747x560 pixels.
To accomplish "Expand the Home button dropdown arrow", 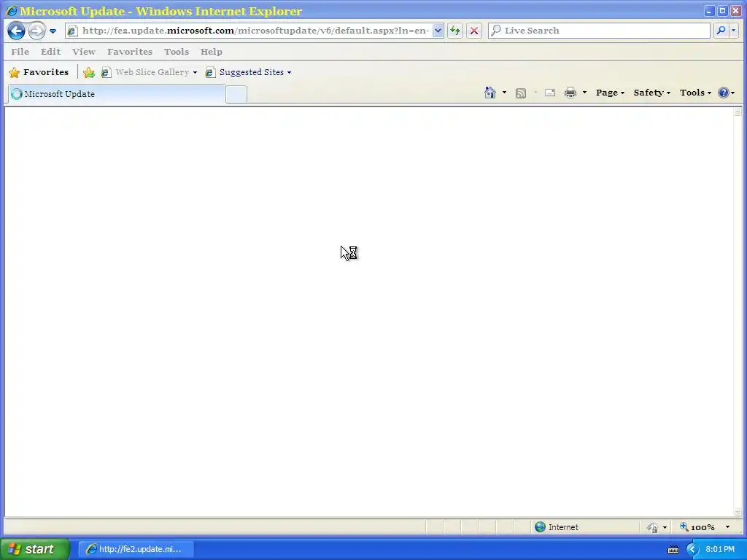I will tap(505, 93).
